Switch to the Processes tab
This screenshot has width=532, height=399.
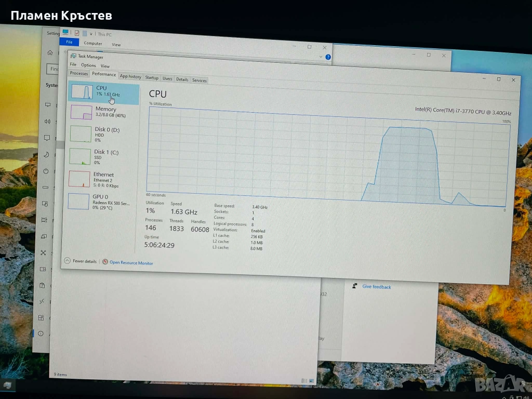79,74
